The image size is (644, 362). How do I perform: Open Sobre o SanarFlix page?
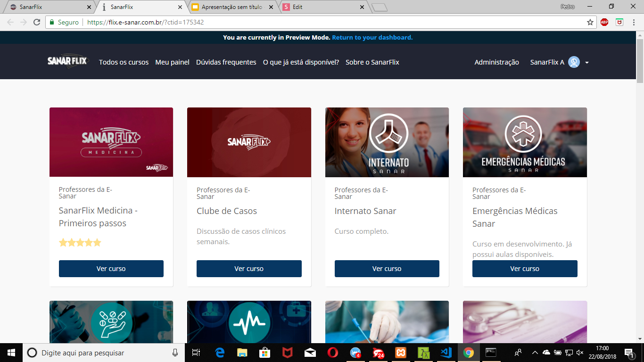click(x=372, y=62)
